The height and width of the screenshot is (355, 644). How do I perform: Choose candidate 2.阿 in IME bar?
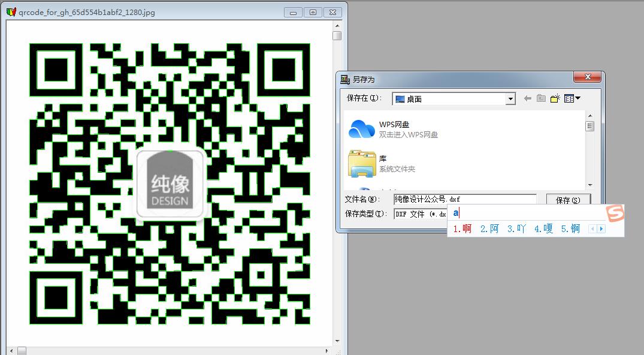coord(489,228)
